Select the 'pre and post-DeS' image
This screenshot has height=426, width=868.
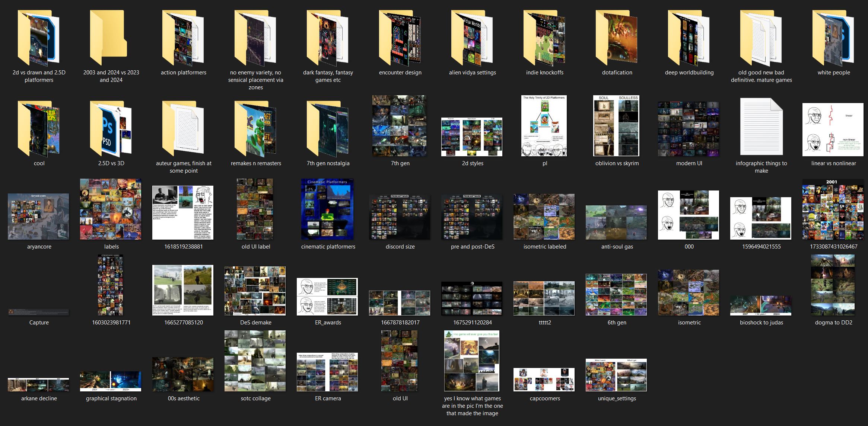[472, 217]
